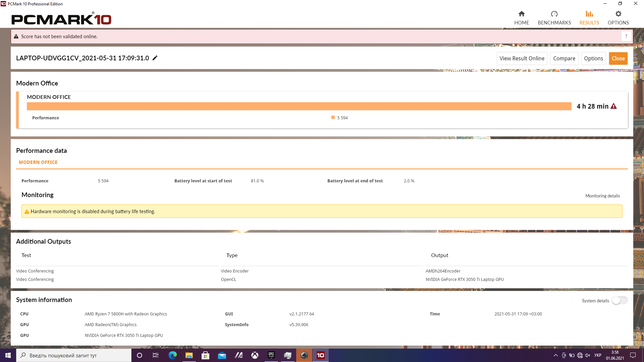644x362 pixels.
Task: Open help for validation warning
Action: [626, 36]
